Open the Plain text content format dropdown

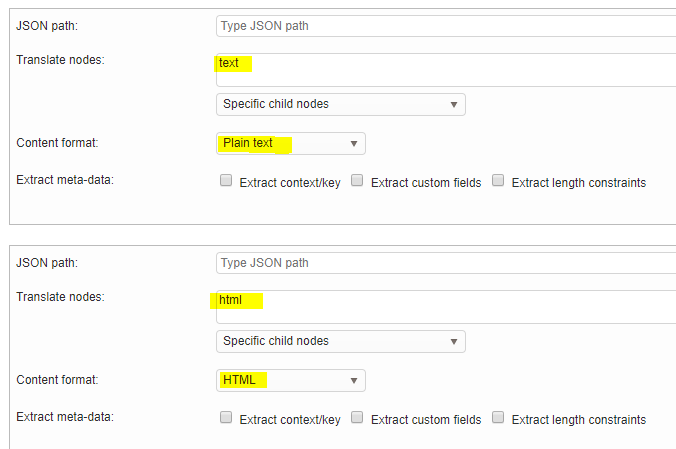(290, 143)
